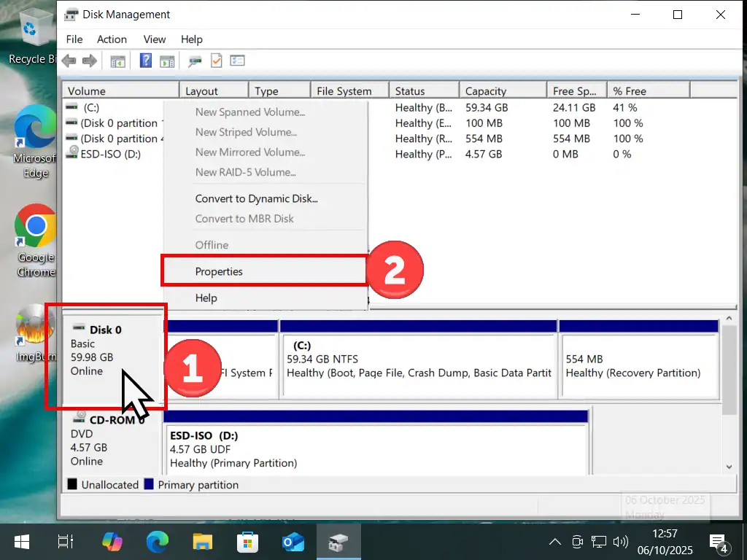Viewport: 747px width, 560px height.
Task: Open Microsoft Store from the taskbar
Action: [247, 542]
